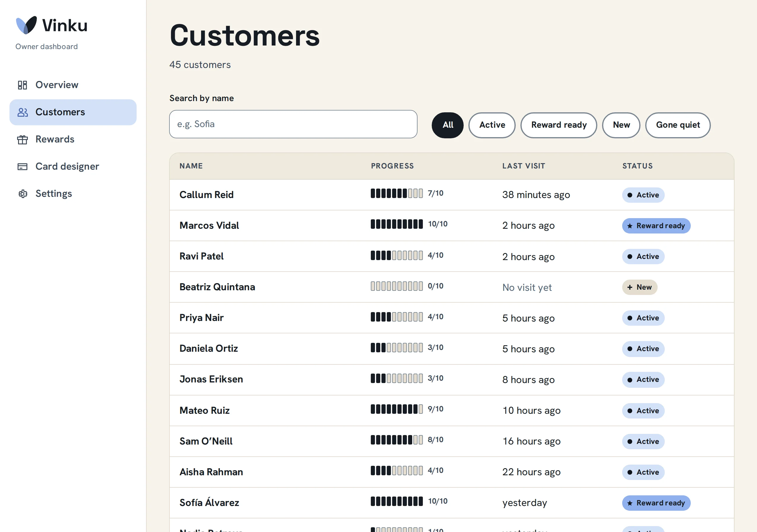Click the "16 hours ago" last visit
This screenshot has height=532, width=757.
[531, 441]
